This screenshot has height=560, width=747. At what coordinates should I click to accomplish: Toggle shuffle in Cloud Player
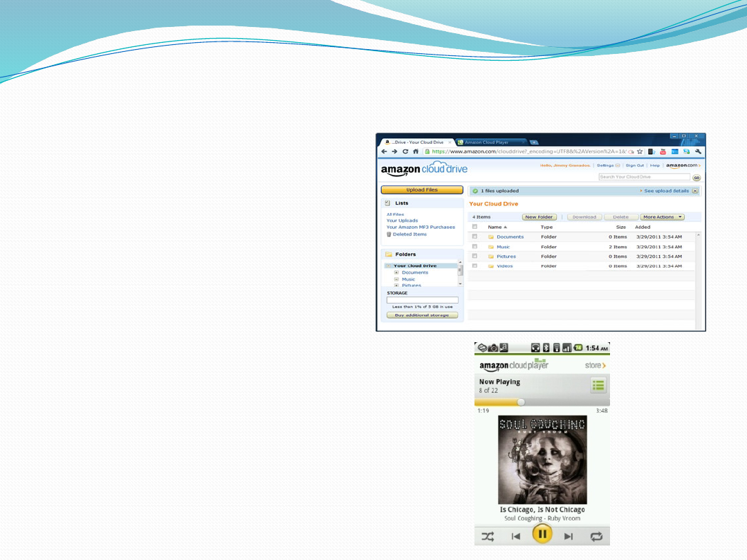click(488, 536)
